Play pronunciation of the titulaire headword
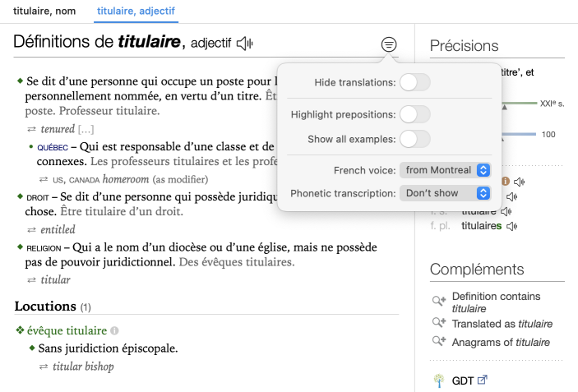This screenshot has height=392, width=578. pos(245,44)
